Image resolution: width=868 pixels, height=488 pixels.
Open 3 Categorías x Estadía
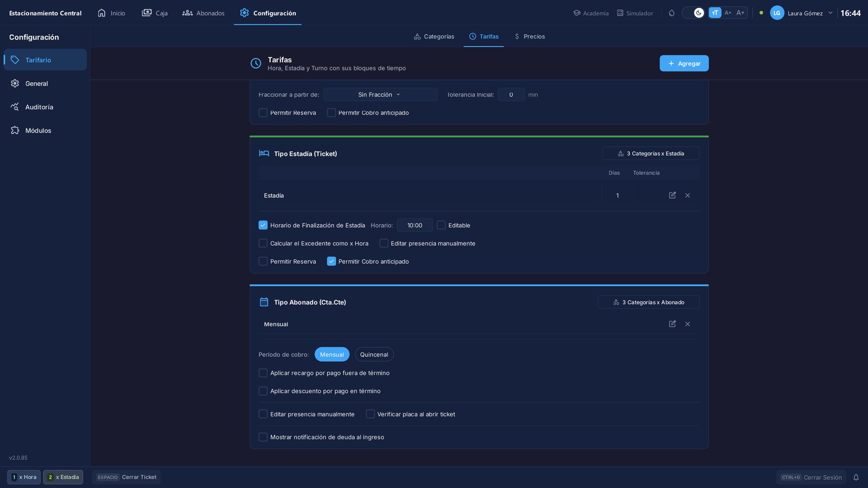click(650, 153)
